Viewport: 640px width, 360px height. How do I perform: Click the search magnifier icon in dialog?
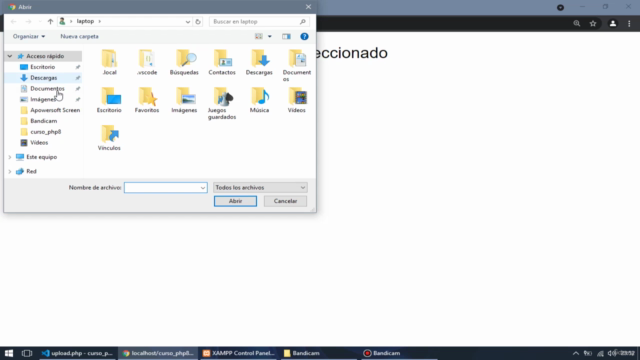pyautogui.click(x=302, y=22)
